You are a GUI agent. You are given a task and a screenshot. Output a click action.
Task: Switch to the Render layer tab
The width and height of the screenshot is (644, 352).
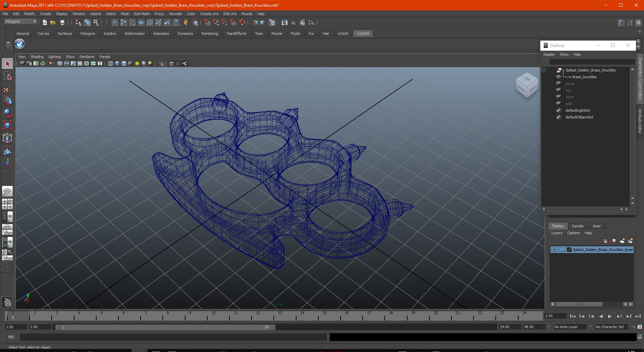click(578, 226)
